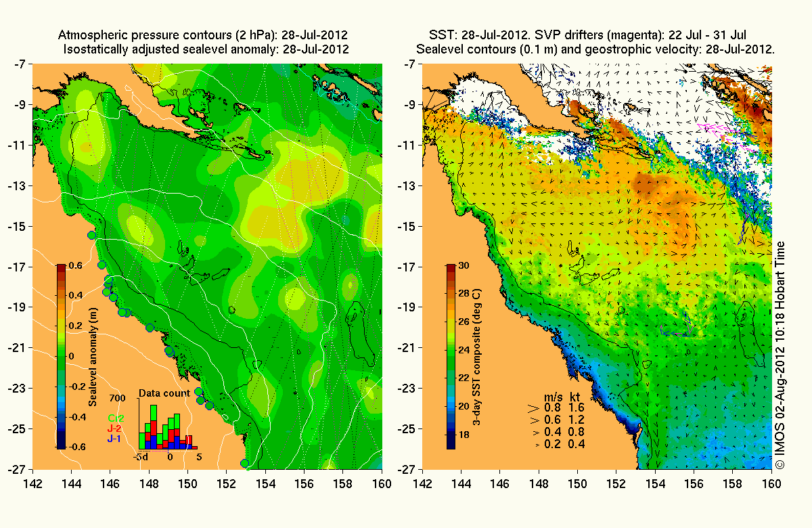This screenshot has height=528, width=812.
Task: Click the '30' tick on SST colorbar
Action: (x=464, y=265)
